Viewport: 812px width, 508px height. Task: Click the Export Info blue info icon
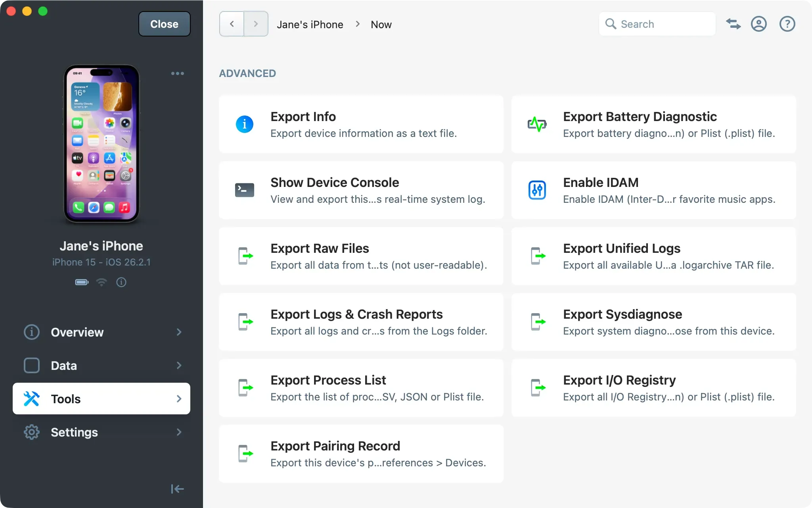(x=245, y=124)
